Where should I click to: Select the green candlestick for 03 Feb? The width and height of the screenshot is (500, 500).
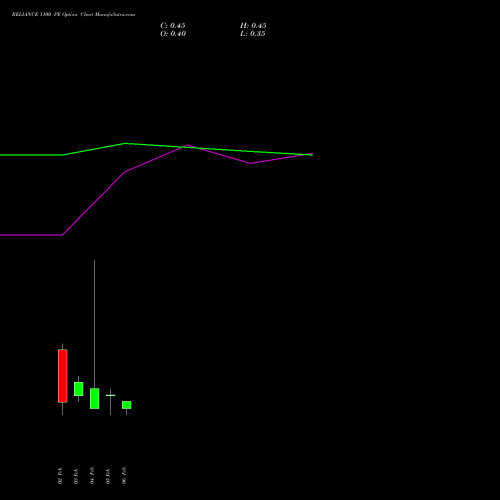(78, 389)
